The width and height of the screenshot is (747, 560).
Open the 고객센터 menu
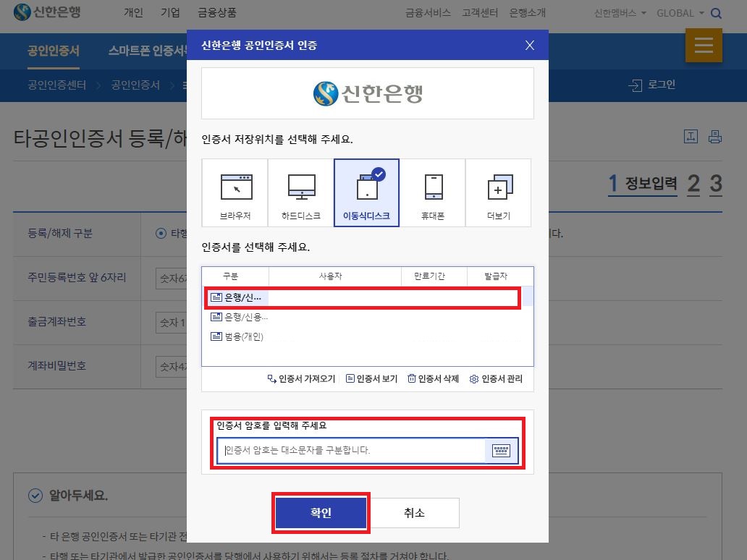tap(480, 13)
